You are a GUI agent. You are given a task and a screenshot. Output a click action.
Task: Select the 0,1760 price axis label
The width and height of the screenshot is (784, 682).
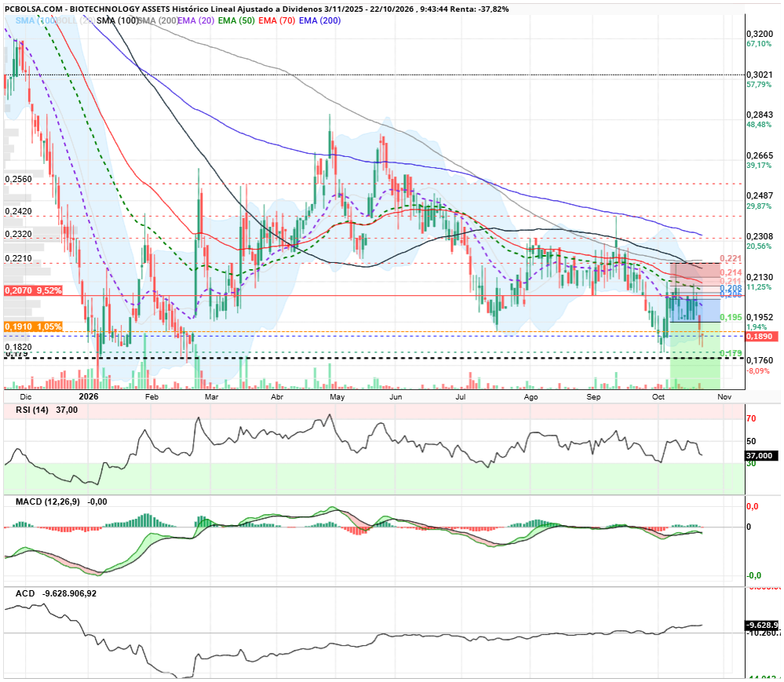coord(759,360)
